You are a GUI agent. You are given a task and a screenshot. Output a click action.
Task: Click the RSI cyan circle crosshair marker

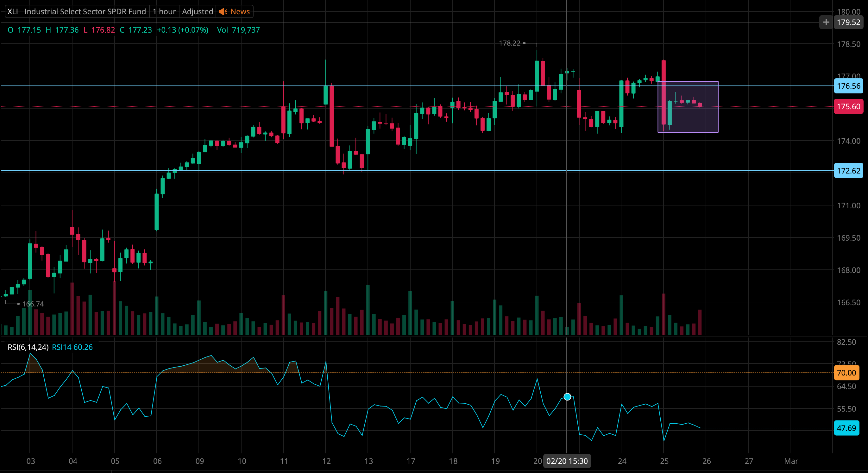[567, 397]
